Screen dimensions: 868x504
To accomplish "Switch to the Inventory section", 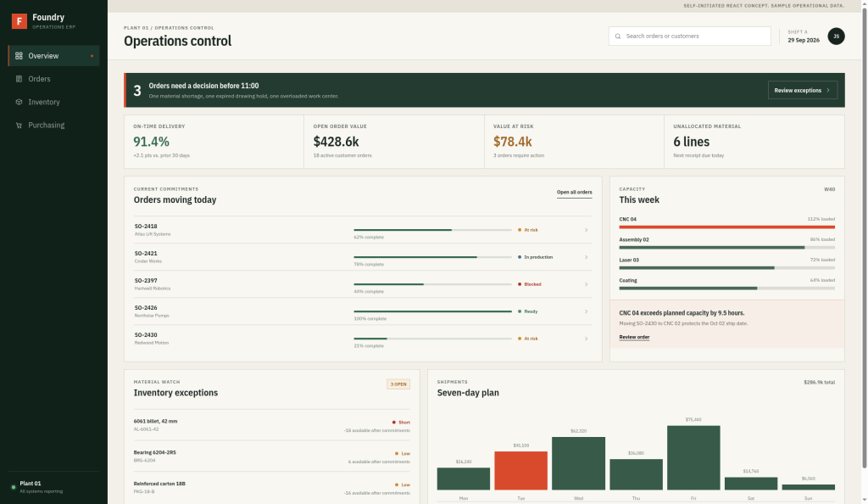I will click(x=53, y=102).
